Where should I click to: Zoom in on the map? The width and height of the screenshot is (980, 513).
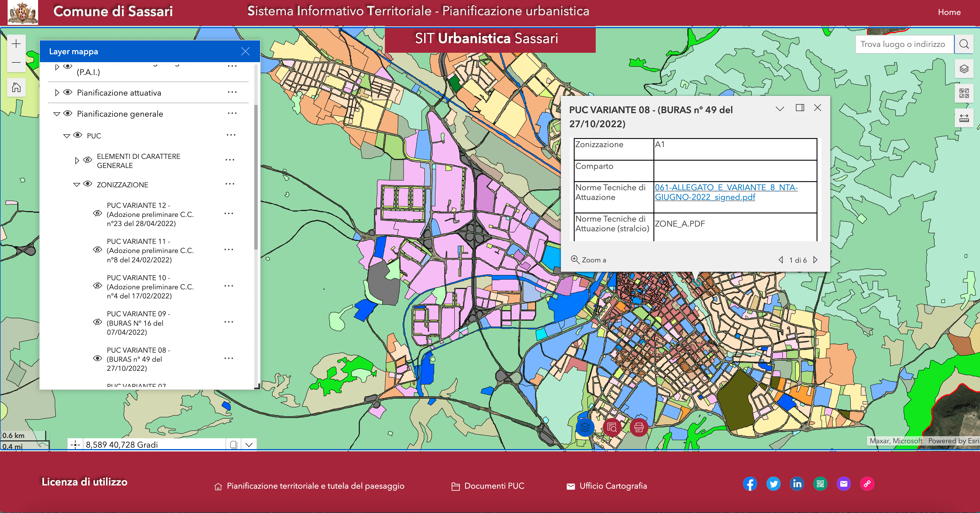[x=16, y=44]
